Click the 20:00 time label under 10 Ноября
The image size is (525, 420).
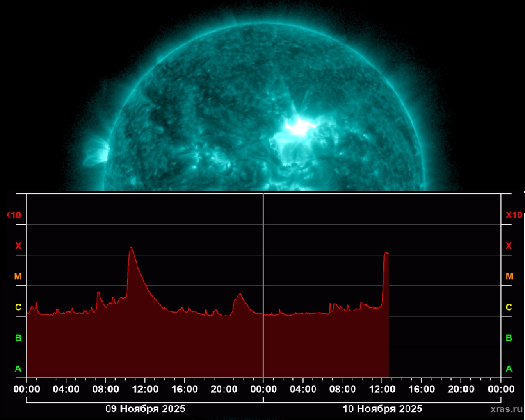point(461,389)
